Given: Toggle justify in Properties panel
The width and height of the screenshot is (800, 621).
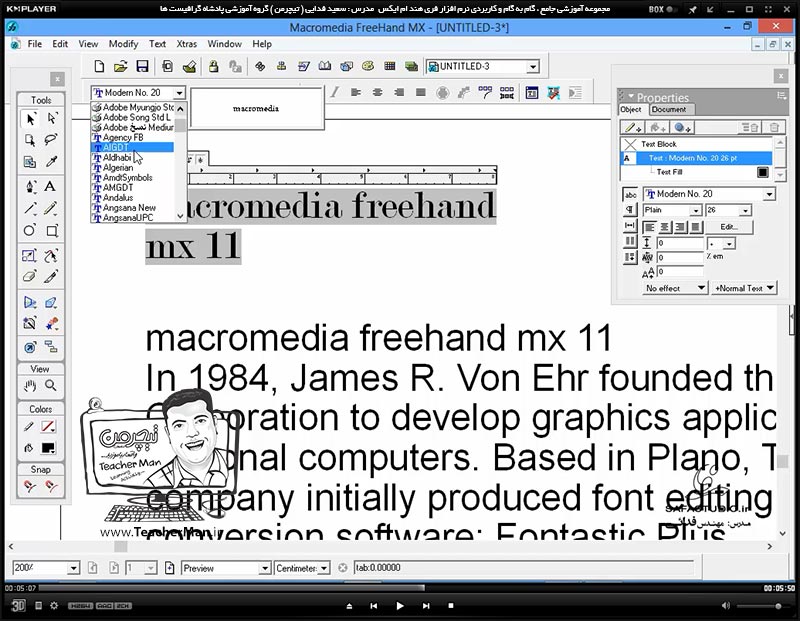Looking at the screenshot, I should (x=696, y=227).
